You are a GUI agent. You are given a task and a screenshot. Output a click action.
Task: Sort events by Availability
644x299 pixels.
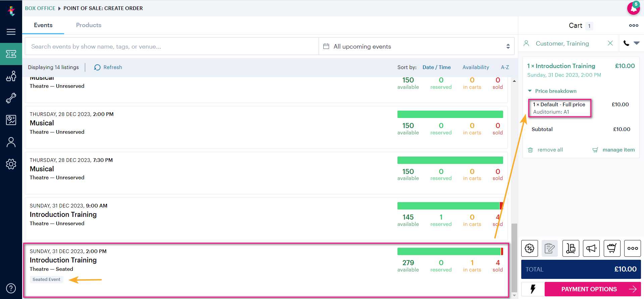tap(476, 67)
